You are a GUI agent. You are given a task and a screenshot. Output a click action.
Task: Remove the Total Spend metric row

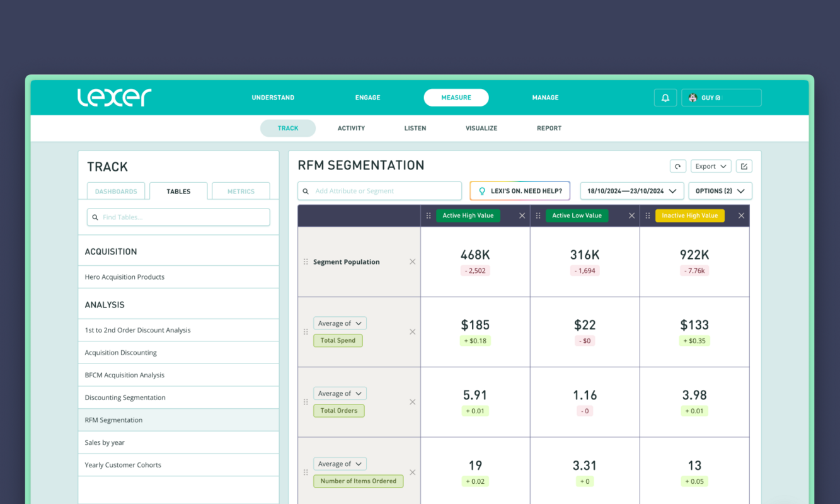pyautogui.click(x=412, y=331)
